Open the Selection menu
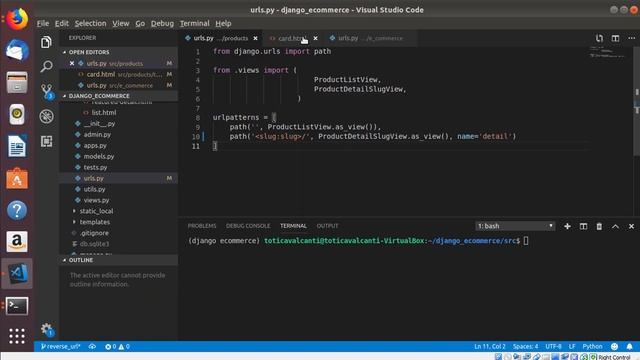The height and width of the screenshot is (360, 640). tap(90, 23)
